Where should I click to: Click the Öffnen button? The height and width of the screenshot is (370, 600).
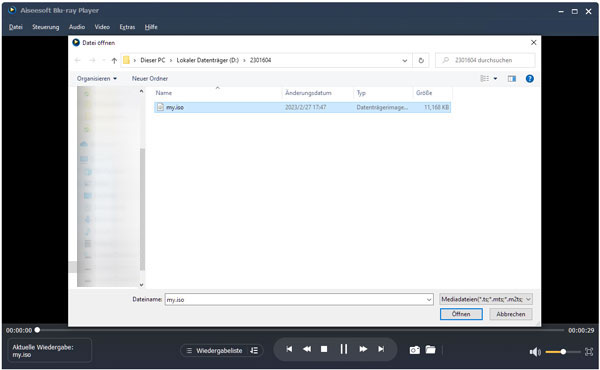461,314
